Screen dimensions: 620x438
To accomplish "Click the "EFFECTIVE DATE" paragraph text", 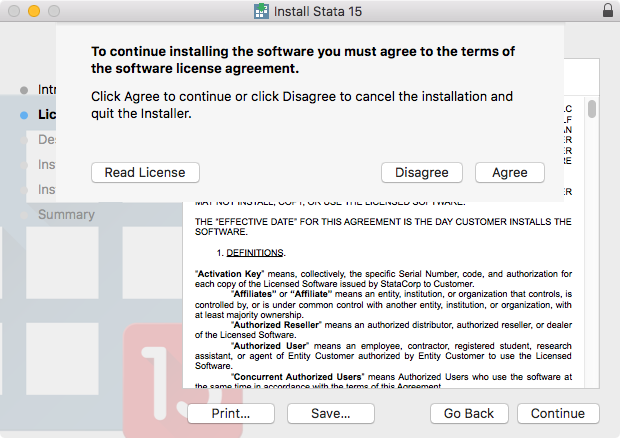I will point(383,227).
